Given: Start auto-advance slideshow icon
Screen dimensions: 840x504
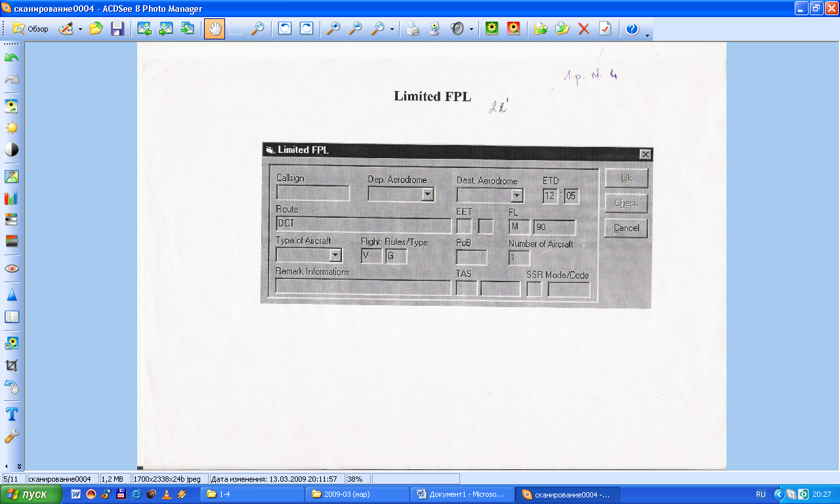Looking at the screenshot, I should (x=188, y=29).
